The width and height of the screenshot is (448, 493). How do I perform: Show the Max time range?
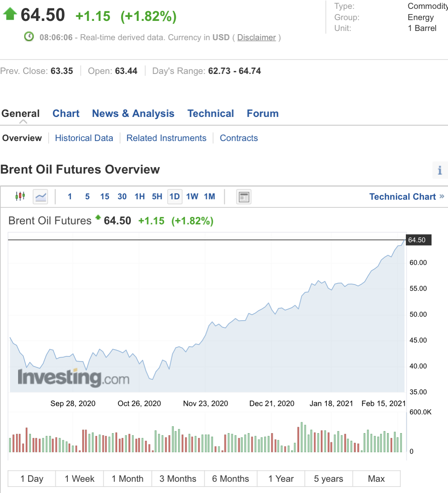(376, 479)
